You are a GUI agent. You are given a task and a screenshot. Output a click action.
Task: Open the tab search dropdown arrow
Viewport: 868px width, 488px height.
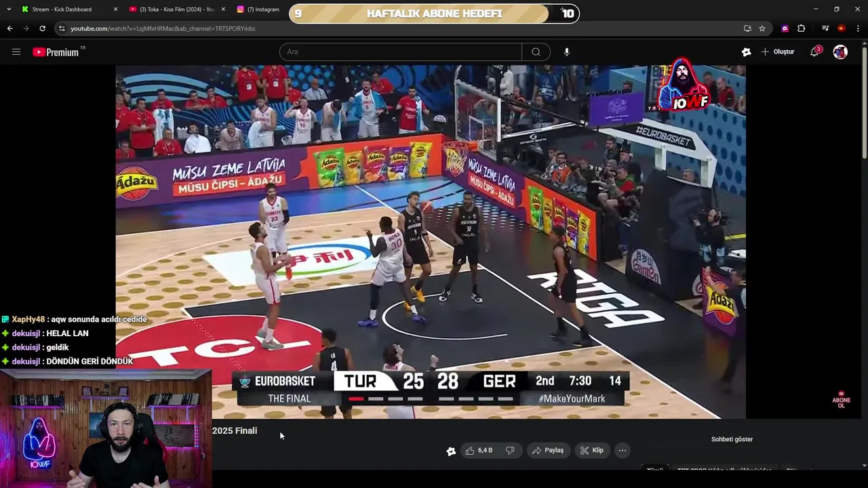click(x=9, y=9)
